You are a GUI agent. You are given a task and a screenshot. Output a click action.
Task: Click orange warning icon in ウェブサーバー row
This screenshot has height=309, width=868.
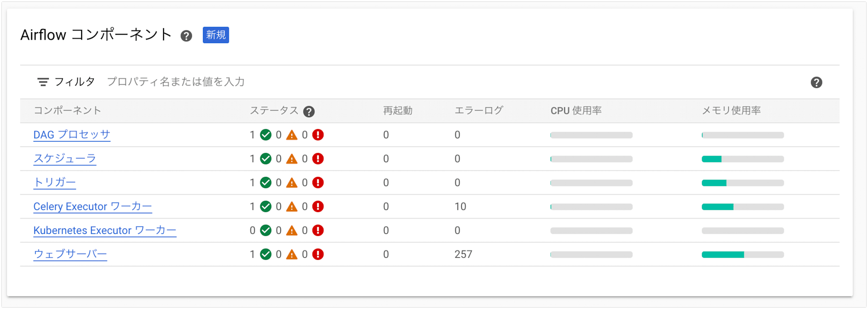click(x=292, y=254)
